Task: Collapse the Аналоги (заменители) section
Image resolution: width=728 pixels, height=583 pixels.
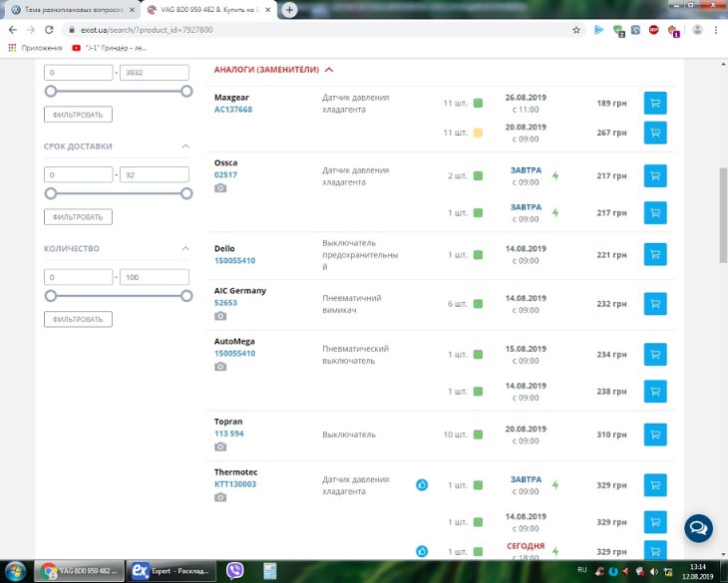Action: [329, 70]
